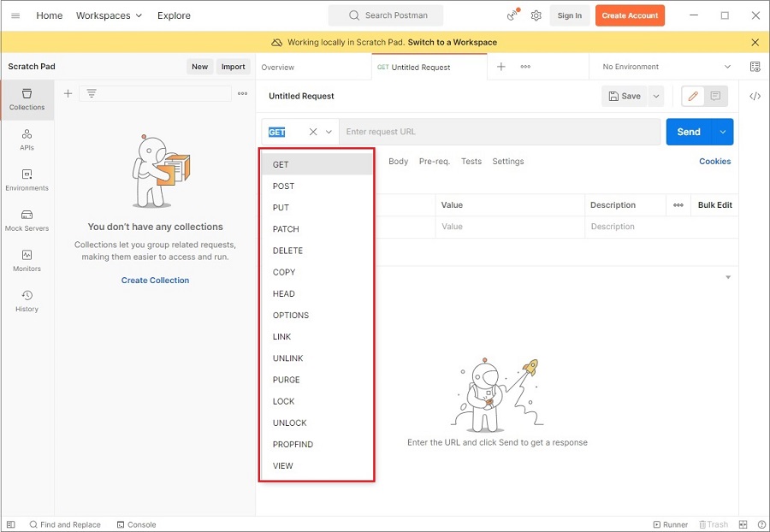
Task: Select the comment mode icon
Action: [715, 96]
